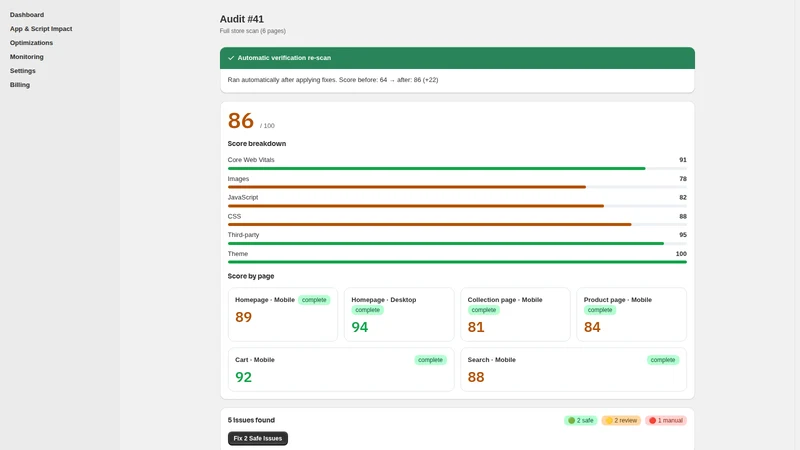Select Monitoring in the sidebar

click(27, 57)
